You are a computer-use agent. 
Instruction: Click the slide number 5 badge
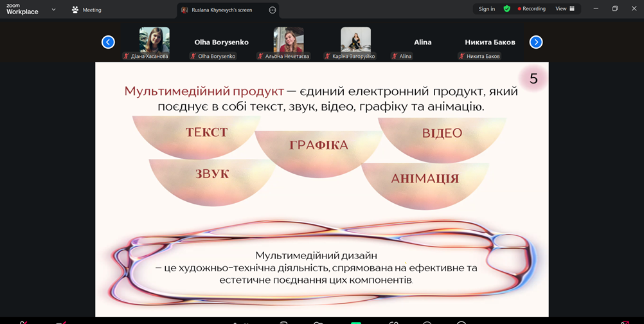click(533, 79)
